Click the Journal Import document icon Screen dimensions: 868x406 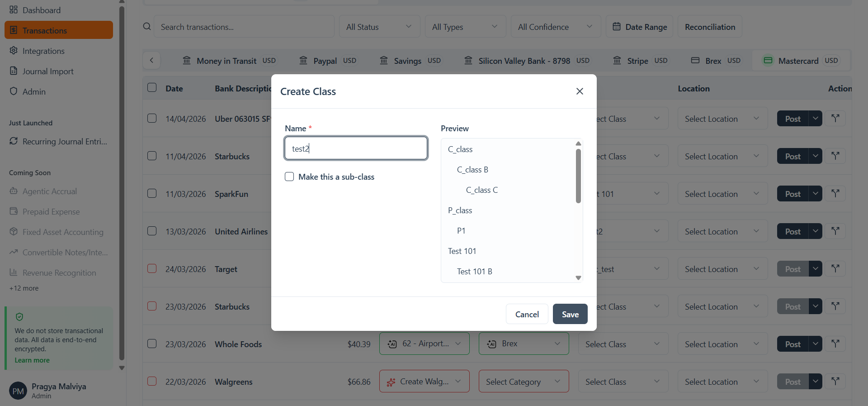(14, 71)
